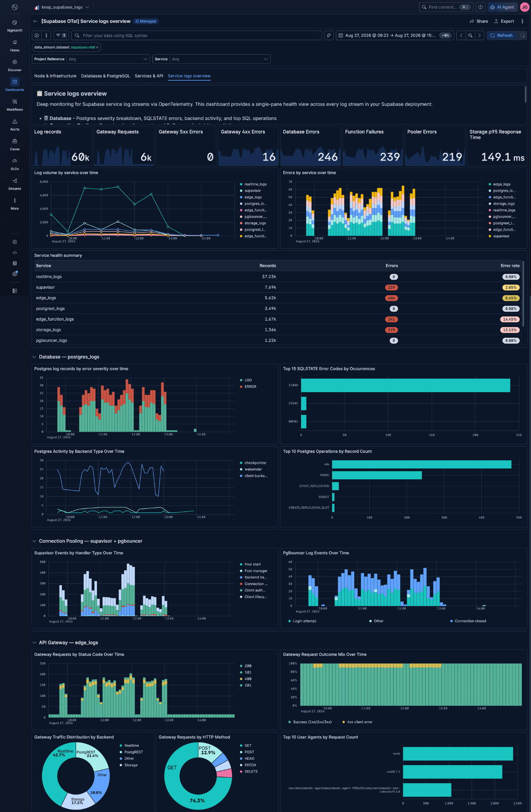Toggle checkpointer series in Backend Type legend

[255, 463]
